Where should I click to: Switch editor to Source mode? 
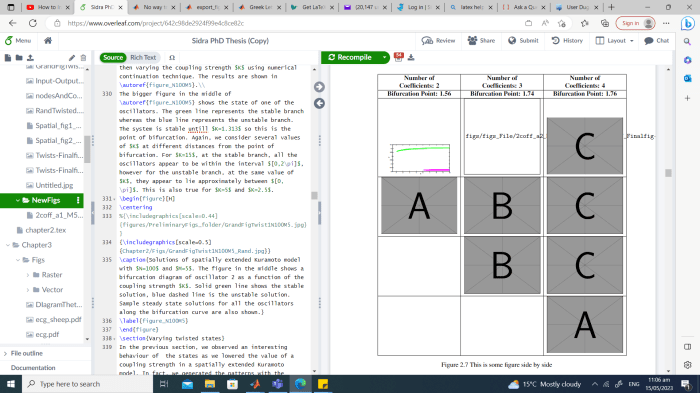click(x=113, y=57)
